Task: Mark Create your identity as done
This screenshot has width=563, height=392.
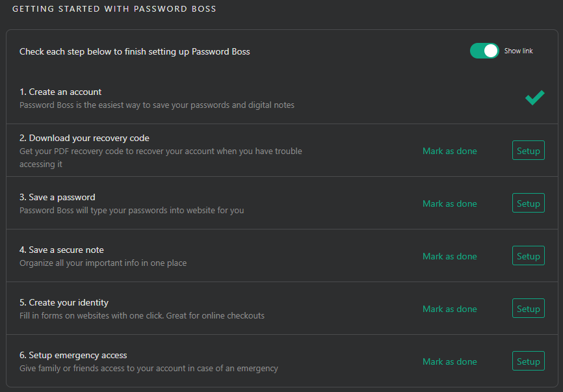Action: coord(449,309)
